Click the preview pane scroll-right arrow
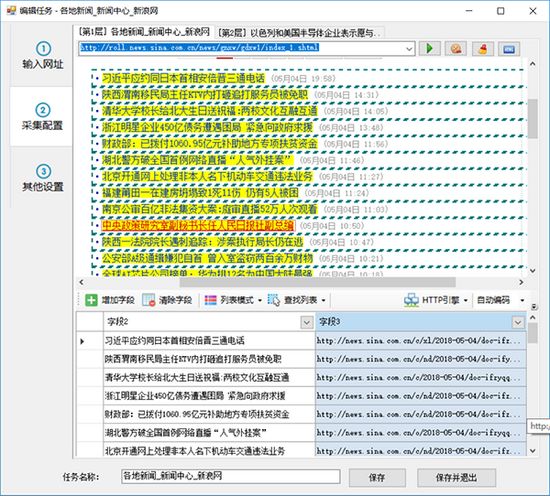Viewport: 550px width, 496px height. tap(521, 282)
